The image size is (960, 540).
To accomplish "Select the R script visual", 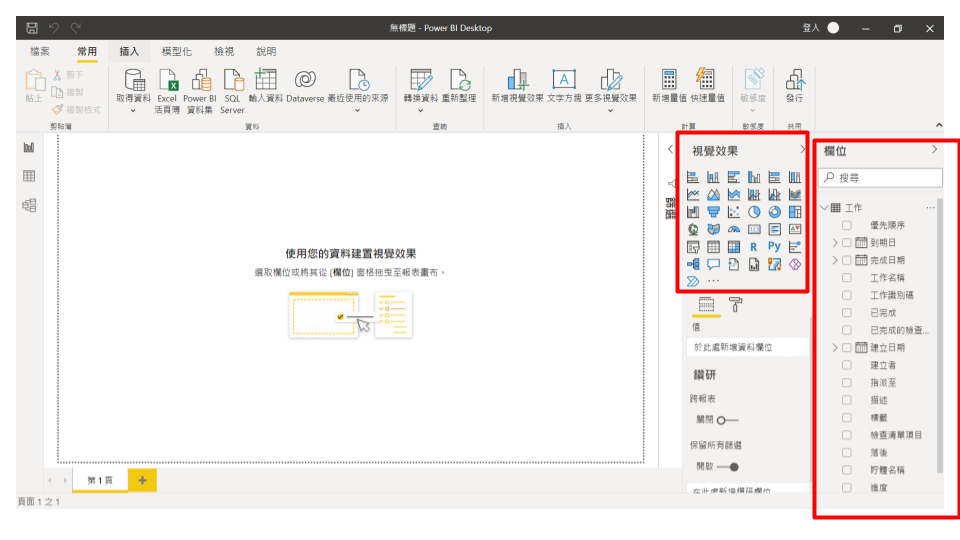I will pyautogui.click(x=754, y=247).
